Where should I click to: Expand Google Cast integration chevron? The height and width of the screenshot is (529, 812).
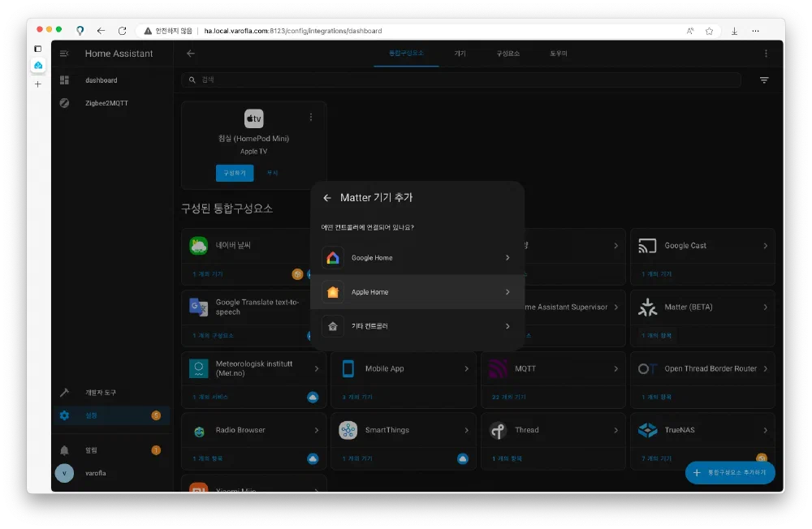pos(765,245)
